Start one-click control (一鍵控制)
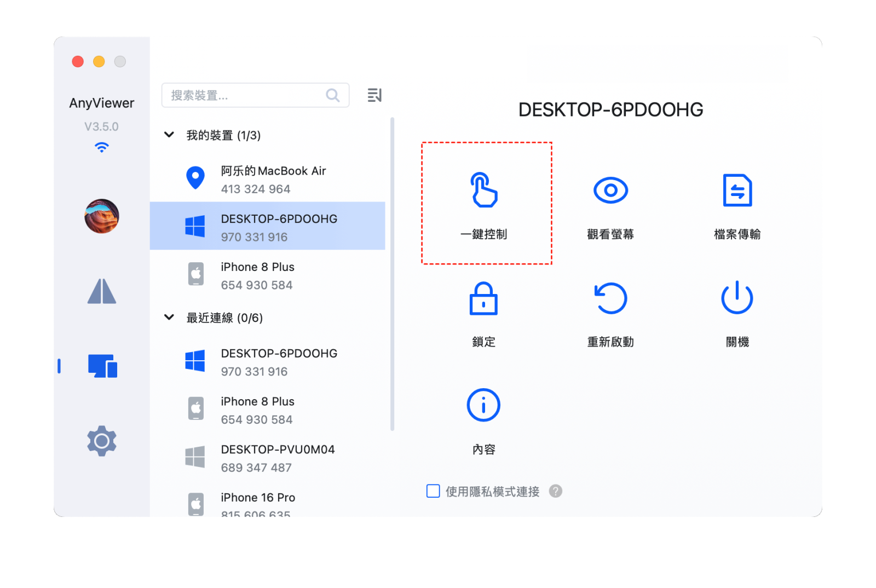The image size is (876, 588). click(484, 204)
